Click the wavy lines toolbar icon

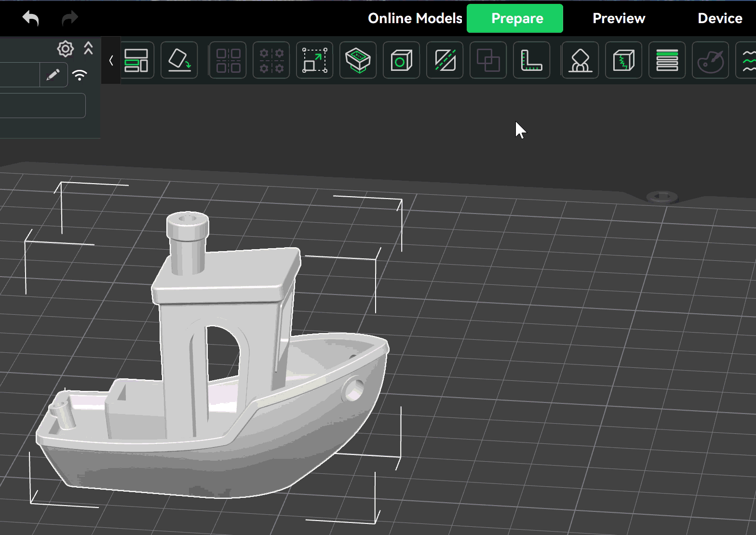coord(746,60)
